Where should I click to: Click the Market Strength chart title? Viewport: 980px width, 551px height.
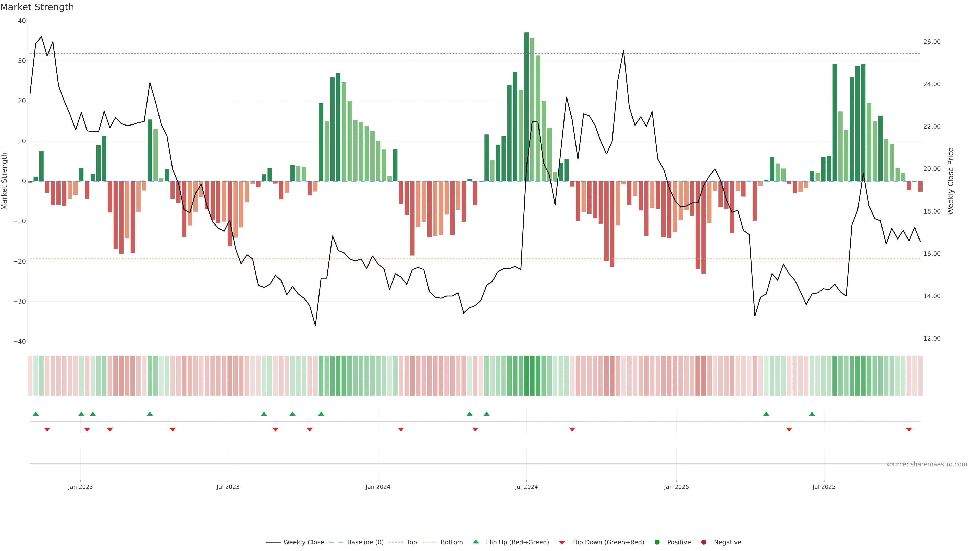37,7
